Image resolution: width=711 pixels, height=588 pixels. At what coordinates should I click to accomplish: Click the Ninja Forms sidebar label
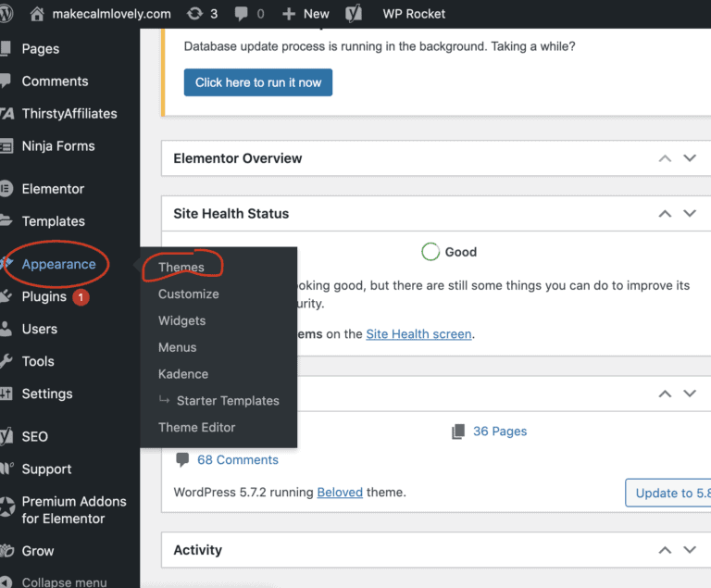[58, 146]
